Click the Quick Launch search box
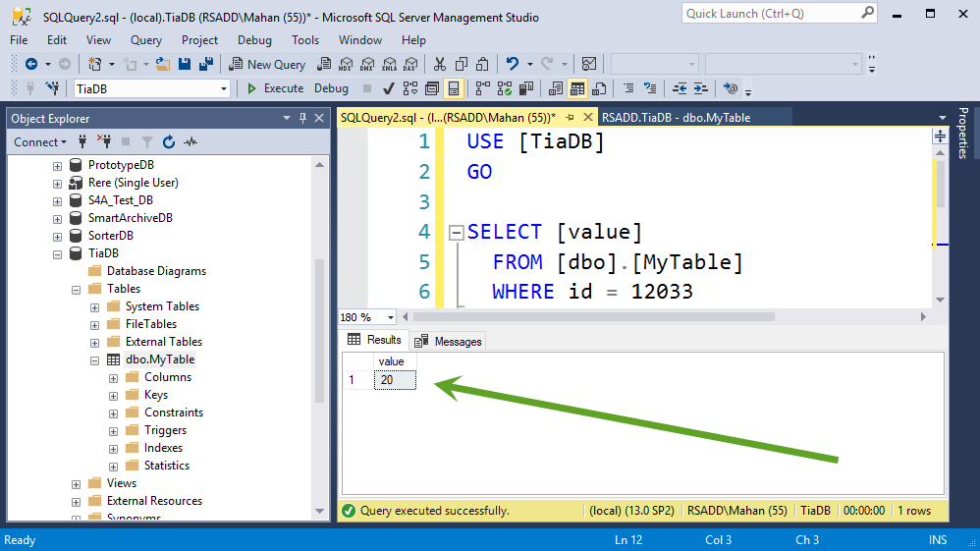The width and height of the screenshot is (980, 551). [779, 13]
